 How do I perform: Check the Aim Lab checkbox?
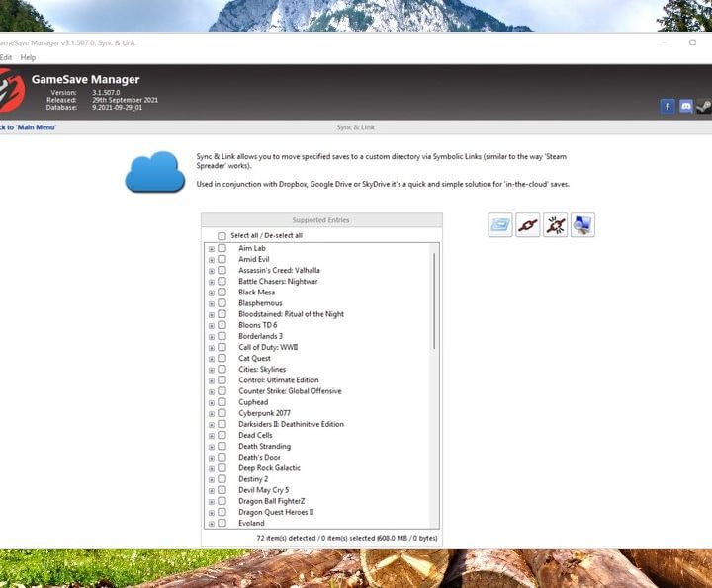point(222,248)
